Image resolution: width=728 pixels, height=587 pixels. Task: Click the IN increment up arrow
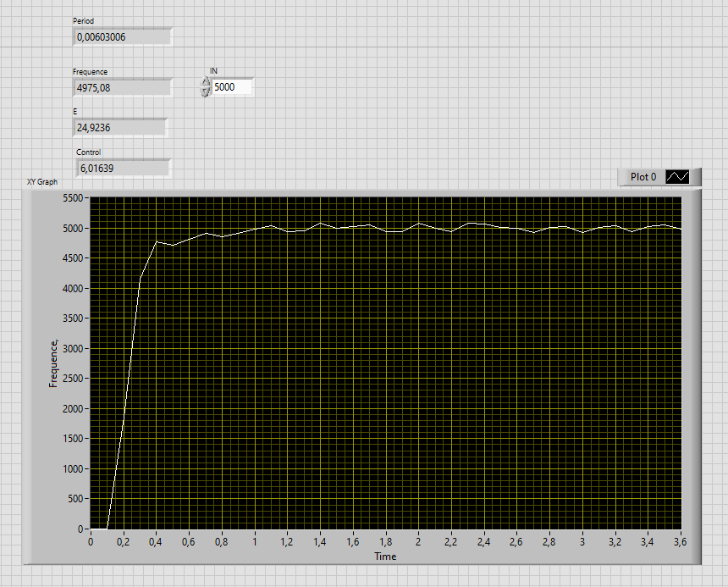point(205,82)
